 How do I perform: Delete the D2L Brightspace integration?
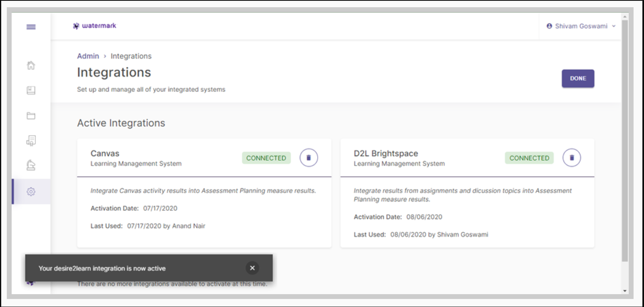tap(572, 158)
